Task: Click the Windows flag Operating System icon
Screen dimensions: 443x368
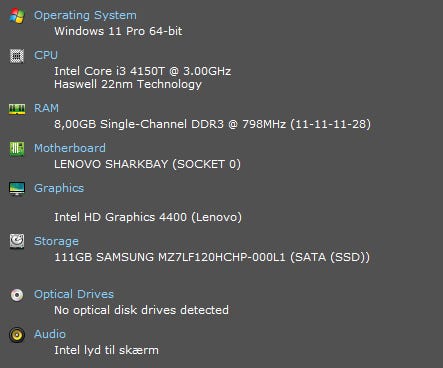Action: [x=17, y=16]
